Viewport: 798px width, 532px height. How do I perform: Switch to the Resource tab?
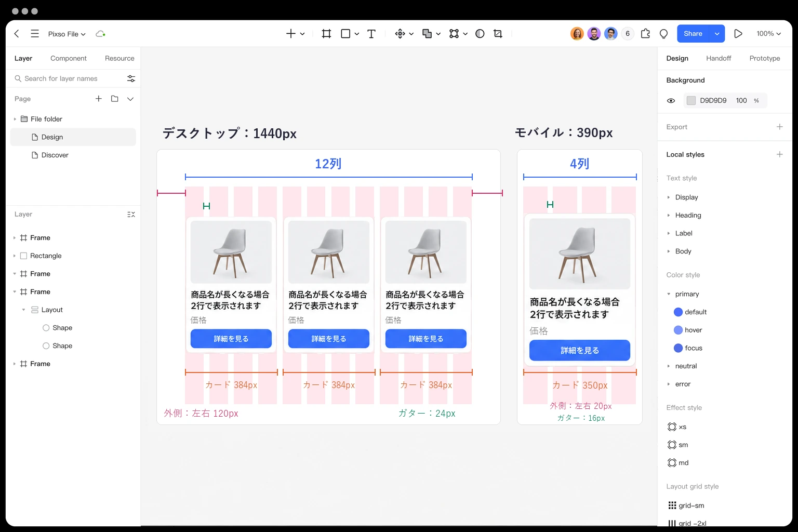(119, 58)
